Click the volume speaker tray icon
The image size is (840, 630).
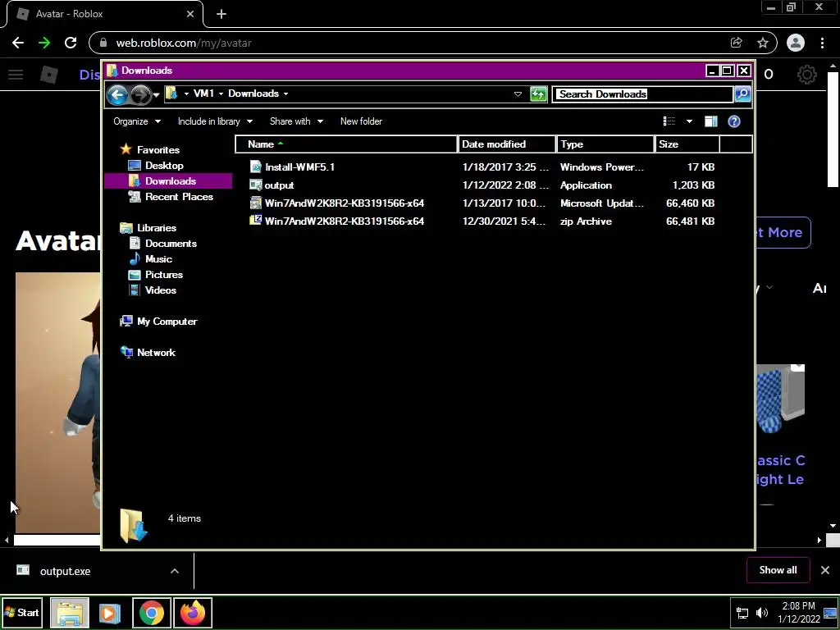[x=761, y=612]
